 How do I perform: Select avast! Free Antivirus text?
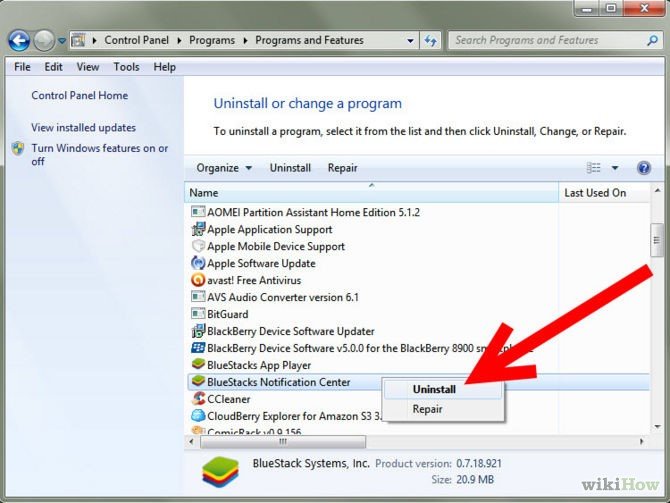[x=254, y=280]
